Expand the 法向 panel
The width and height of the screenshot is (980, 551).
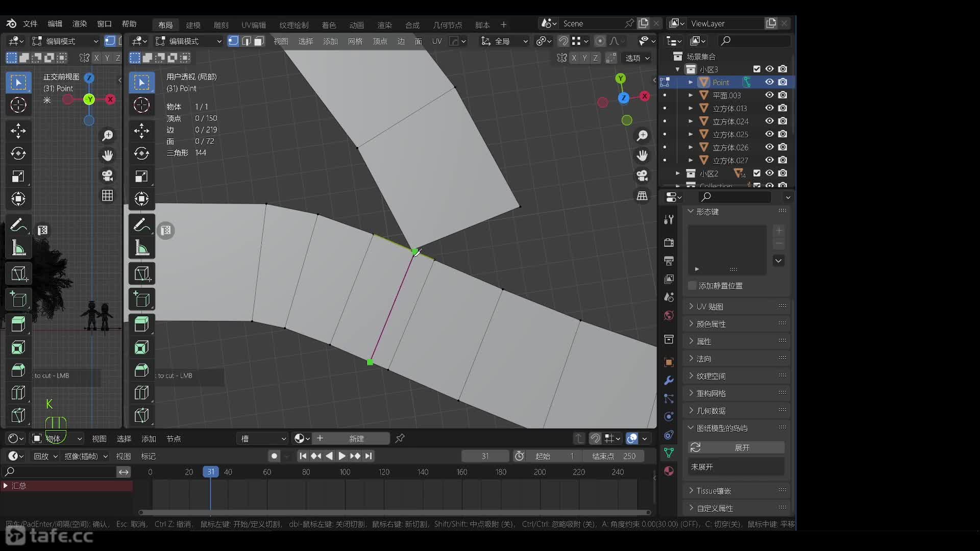click(737, 359)
